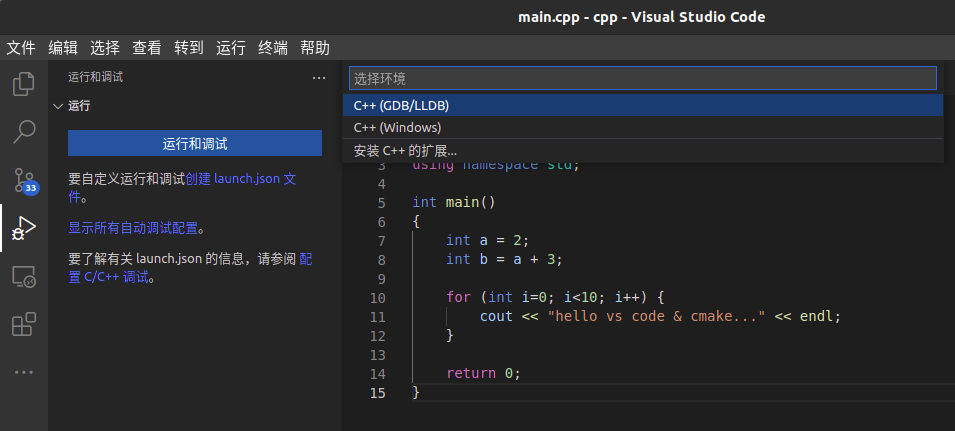Open the 运行 menu in menu bar
This screenshot has width=955, height=431.
tap(231, 48)
